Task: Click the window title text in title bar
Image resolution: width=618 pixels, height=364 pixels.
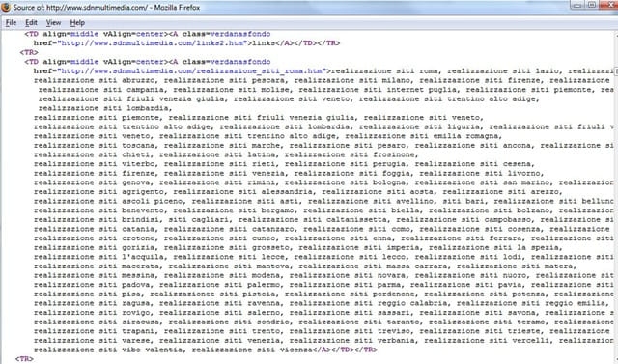Action: point(106,8)
